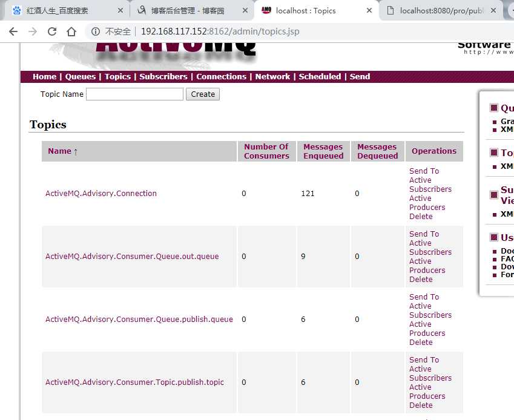Focus the Topic Name text field
The height and width of the screenshot is (420, 514).
[x=135, y=94]
